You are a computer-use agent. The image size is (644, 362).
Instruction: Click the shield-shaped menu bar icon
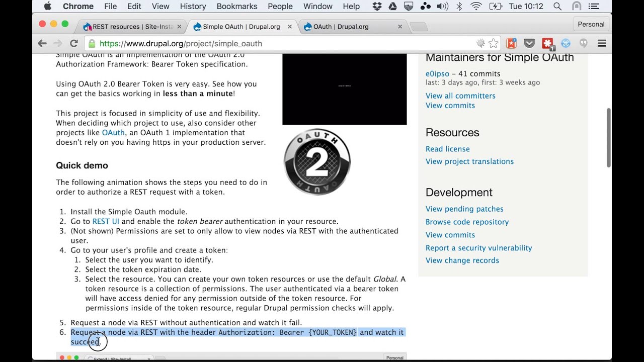[x=409, y=6]
